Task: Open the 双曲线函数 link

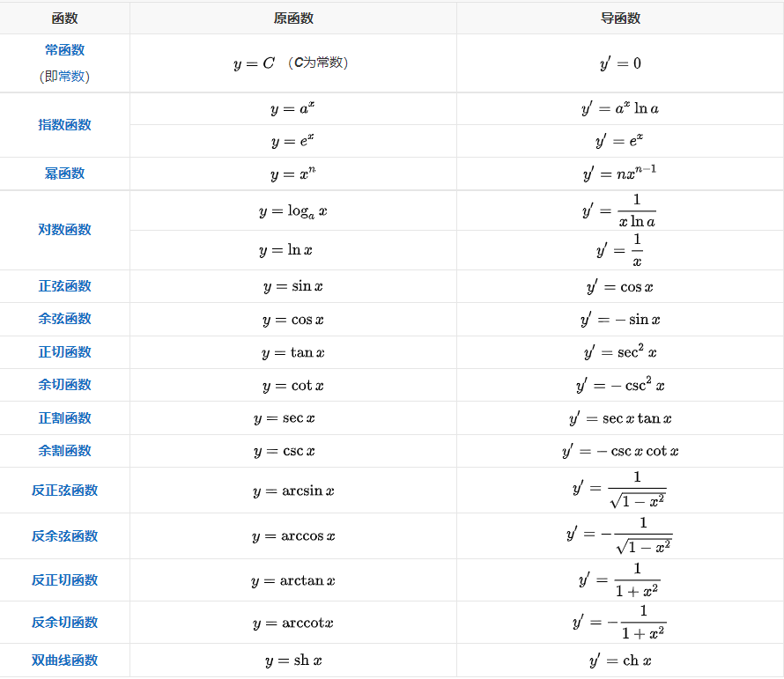Action: [64, 660]
